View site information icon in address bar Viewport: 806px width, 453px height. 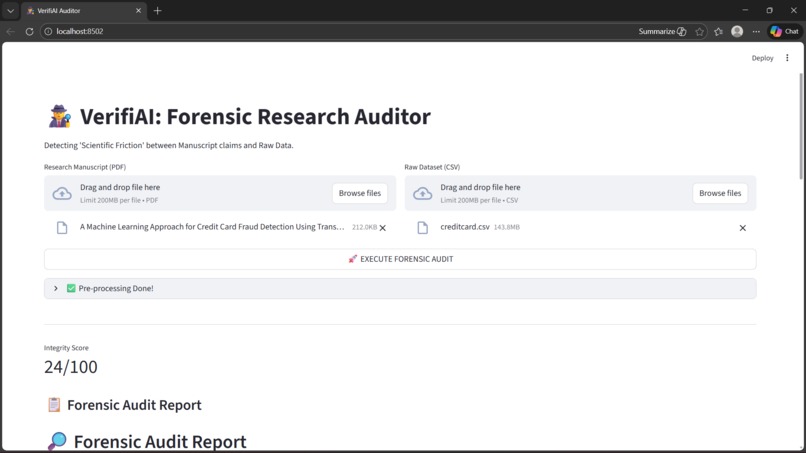[48, 31]
